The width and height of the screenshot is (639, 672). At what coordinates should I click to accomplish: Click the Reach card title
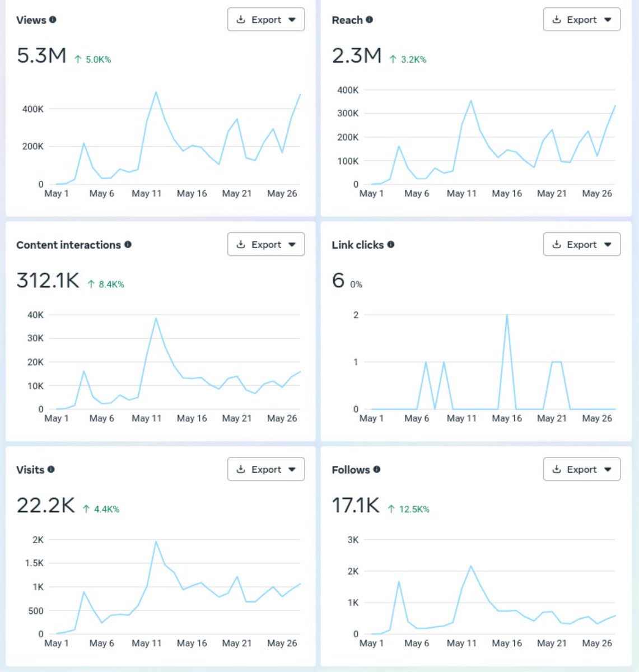pyautogui.click(x=347, y=20)
